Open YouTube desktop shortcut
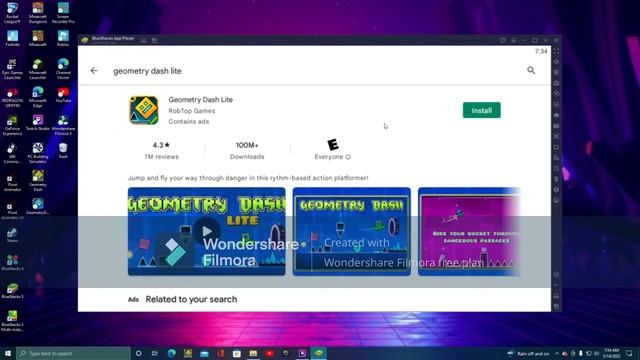Viewport: 640px width, 360px height. (63, 95)
